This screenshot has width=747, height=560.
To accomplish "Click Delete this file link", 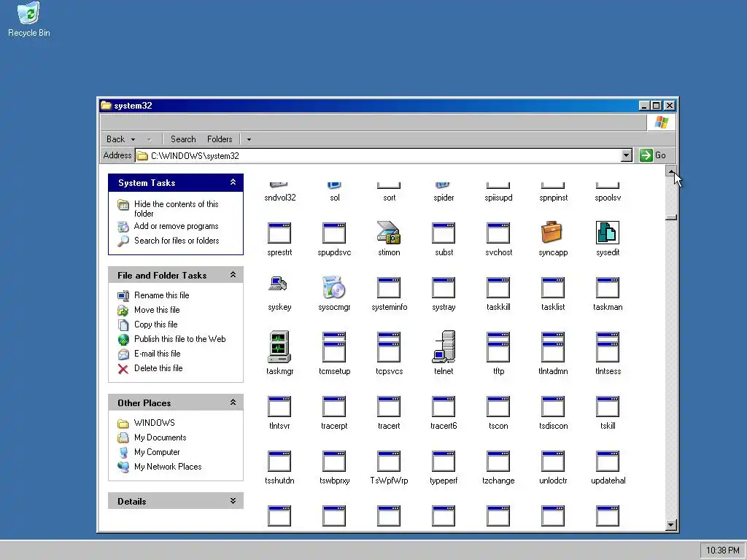I will [x=158, y=368].
